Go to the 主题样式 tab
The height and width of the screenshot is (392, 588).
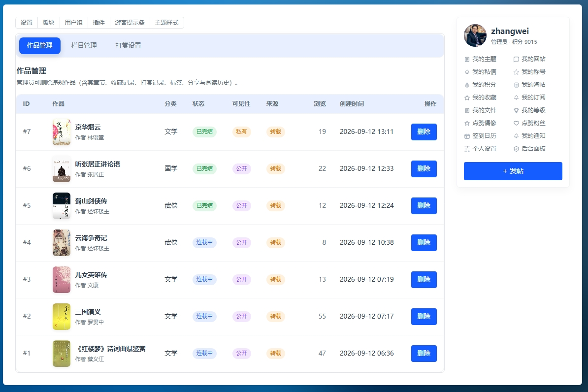[x=167, y=23]
